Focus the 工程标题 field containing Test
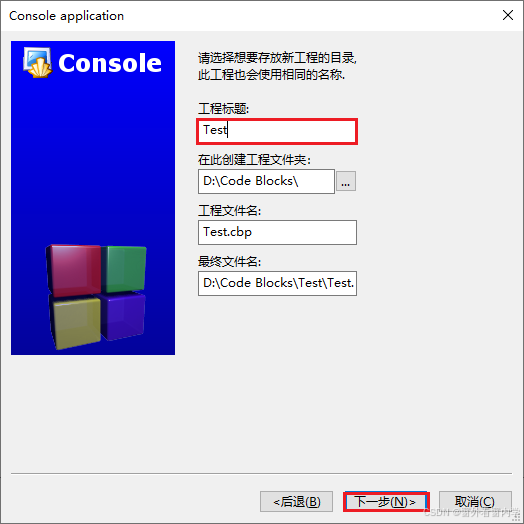 click(x=277, y=131)
